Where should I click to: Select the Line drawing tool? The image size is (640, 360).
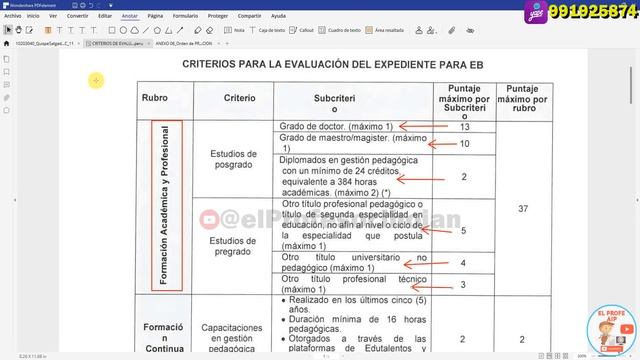146,30
